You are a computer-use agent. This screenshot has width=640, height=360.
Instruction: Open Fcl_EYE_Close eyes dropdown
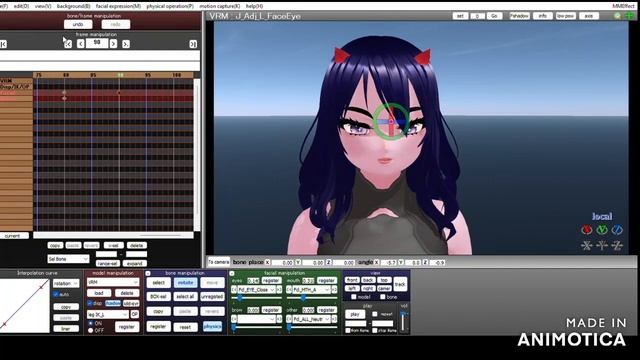[x=257, y=289]
